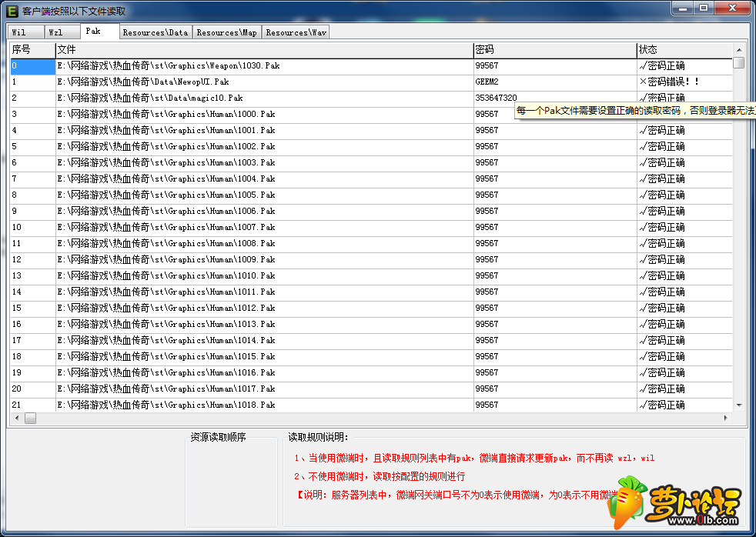This screenshot has height=537, width=756.
Task: Select the Human\1006.Pak file path
Action: [166, 211]
